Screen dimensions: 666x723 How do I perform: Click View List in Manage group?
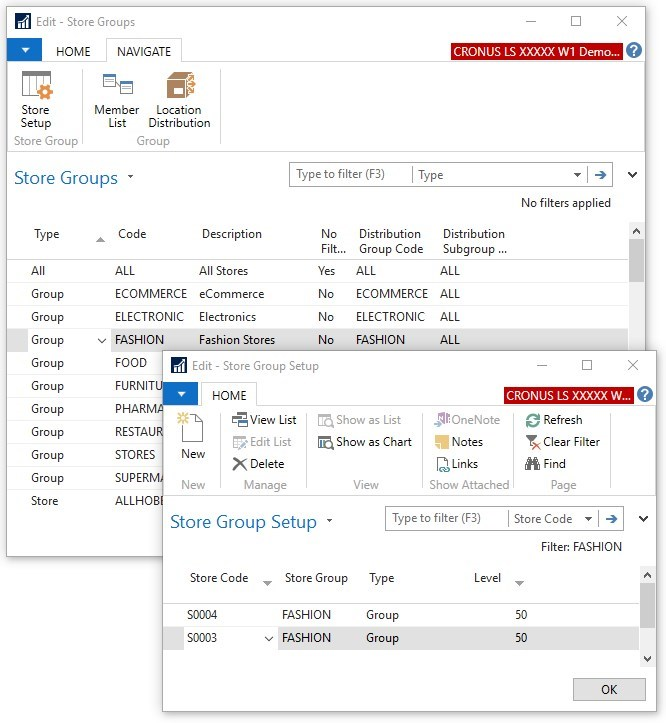[264, 420]
